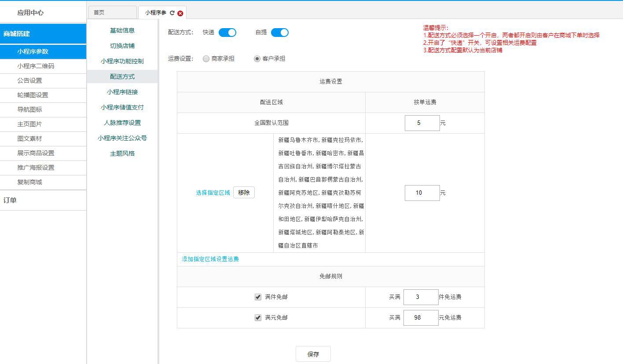Toggle off the 自提 self-pickup switch
The width and height of the screenshot is (623, 364).
point(280,32)
